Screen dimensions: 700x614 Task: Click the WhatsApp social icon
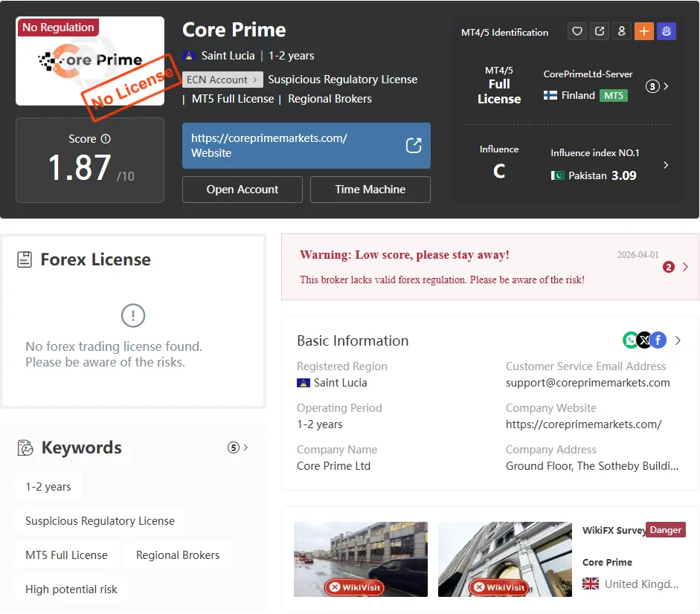[630, 340]
